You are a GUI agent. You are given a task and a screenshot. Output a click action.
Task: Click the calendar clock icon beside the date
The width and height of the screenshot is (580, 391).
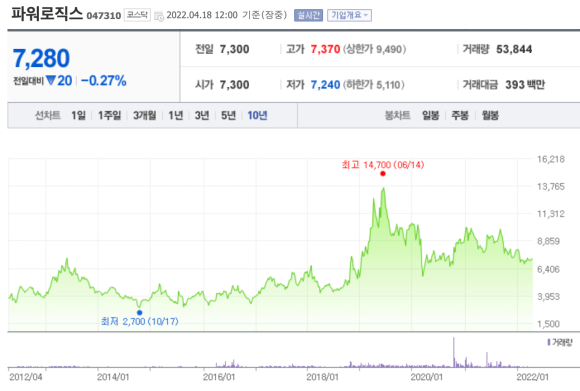159,16
